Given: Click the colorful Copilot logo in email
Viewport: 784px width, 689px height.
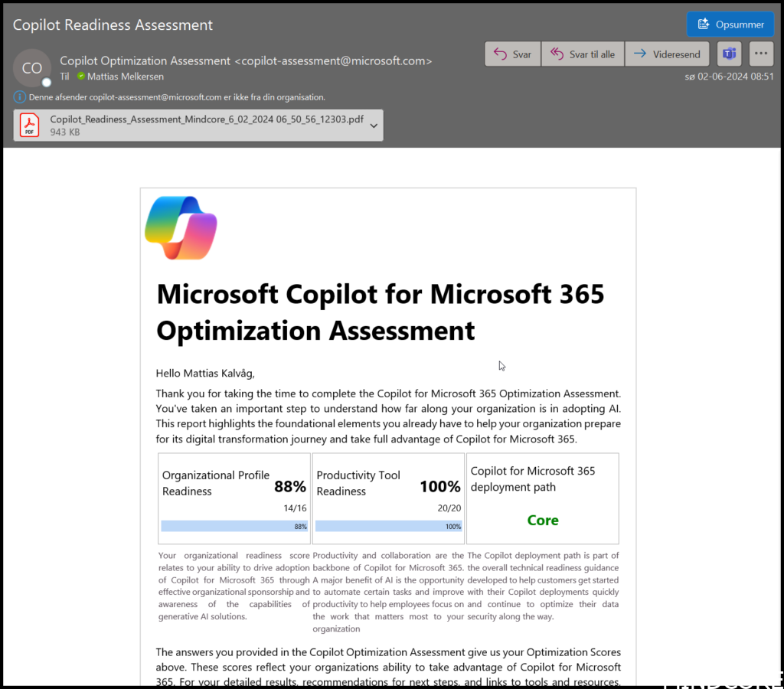Looking at the screenshot, I should (181, 228).
